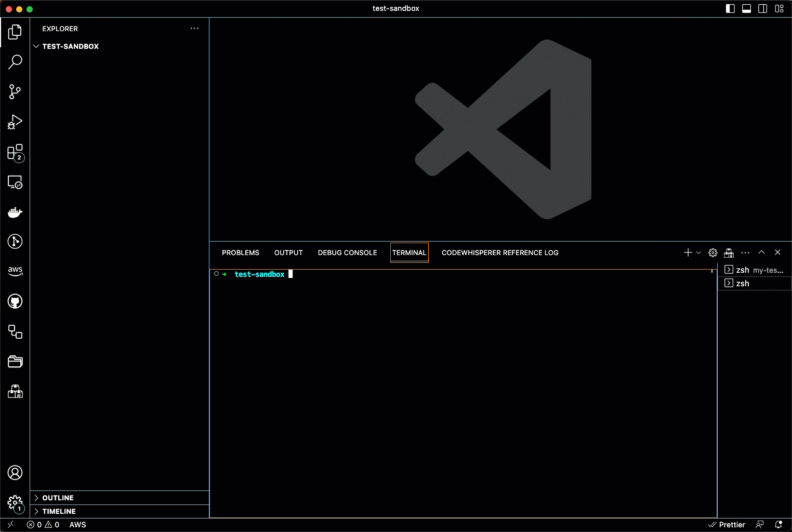Click the terminal scrollbar marker
Screen dimensions: 792x532
[712, 271]
